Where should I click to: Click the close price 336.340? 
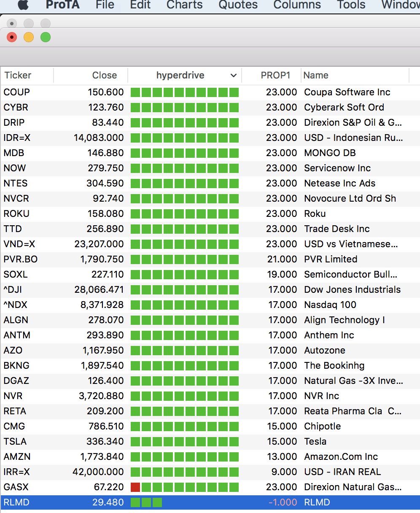[106, 442]
